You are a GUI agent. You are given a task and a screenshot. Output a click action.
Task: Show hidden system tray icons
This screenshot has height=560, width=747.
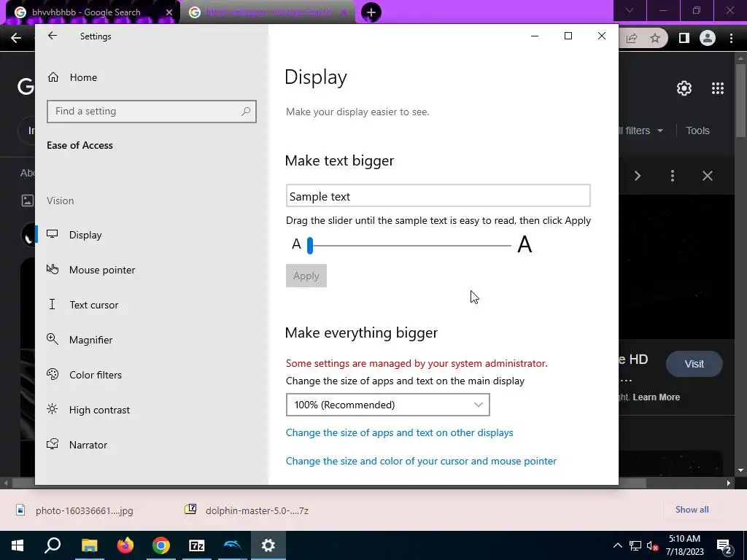pos(617,545)
